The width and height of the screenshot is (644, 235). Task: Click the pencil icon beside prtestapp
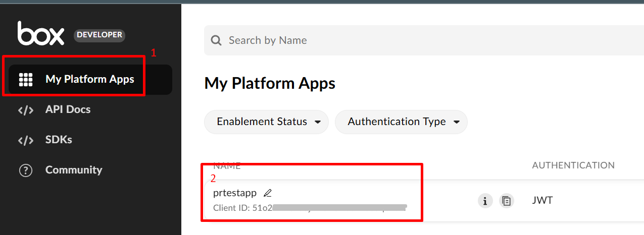(268, 193)
